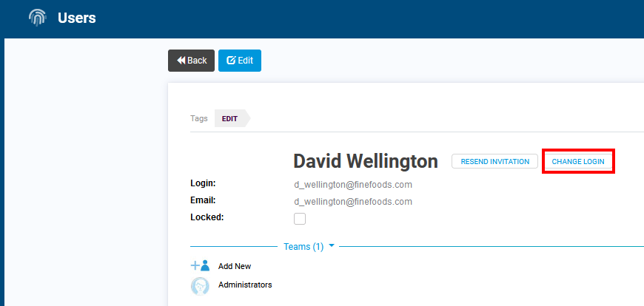Image resolution: width=644 pixels, height=306 pixels.
Task: Open the Administrators team avatar icon
Action: point(201,286)
